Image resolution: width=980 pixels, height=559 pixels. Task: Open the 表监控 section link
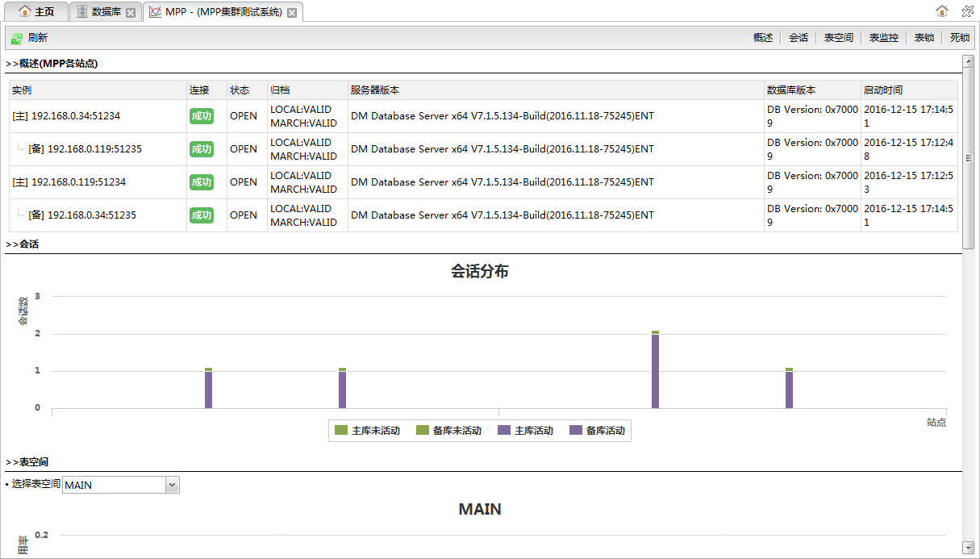[884, 38]
